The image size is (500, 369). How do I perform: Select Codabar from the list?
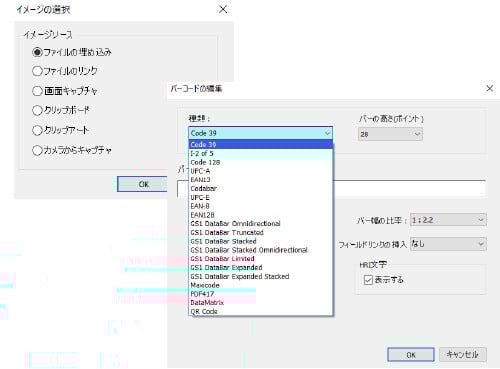261,188
